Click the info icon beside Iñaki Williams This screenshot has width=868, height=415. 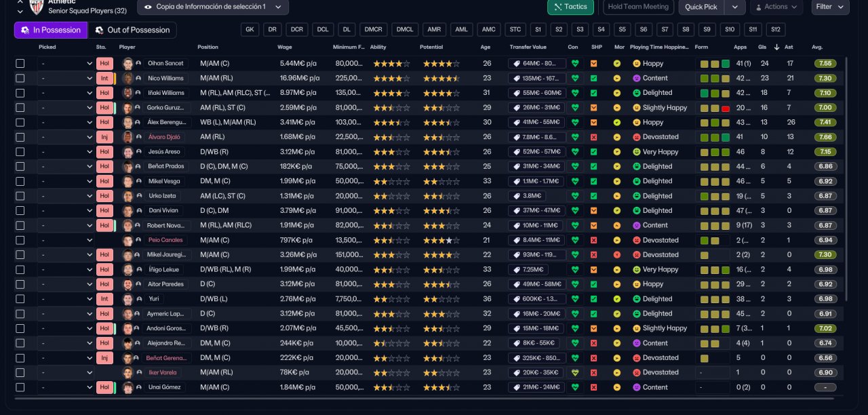pyautogui.click(x=138, y=93)
